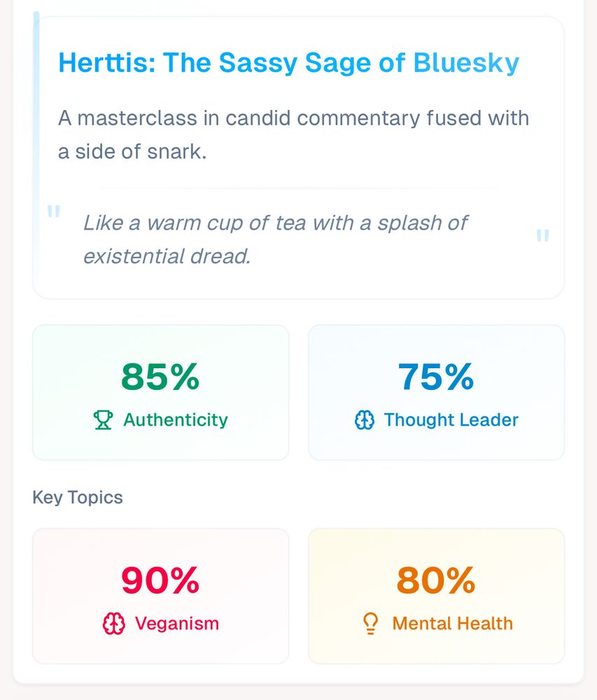Click the snark description text

click(294, 134)
